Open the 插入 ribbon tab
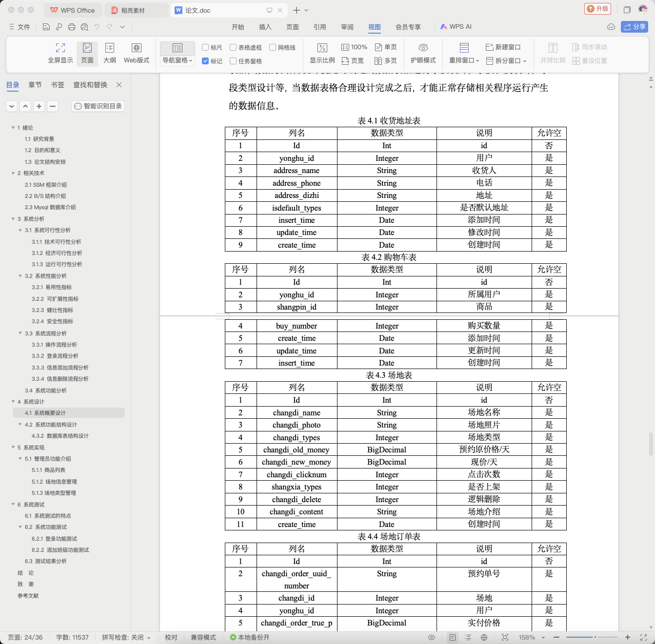655x644 pixels. point(265,27)
